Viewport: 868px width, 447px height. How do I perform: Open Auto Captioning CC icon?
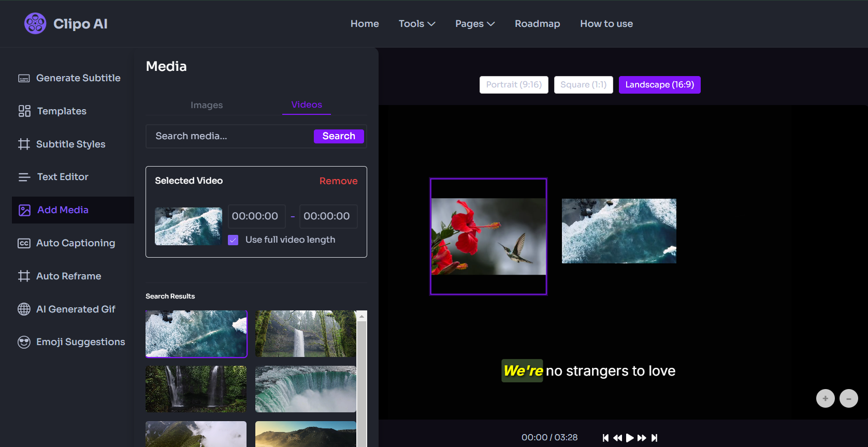pos(24,243)
